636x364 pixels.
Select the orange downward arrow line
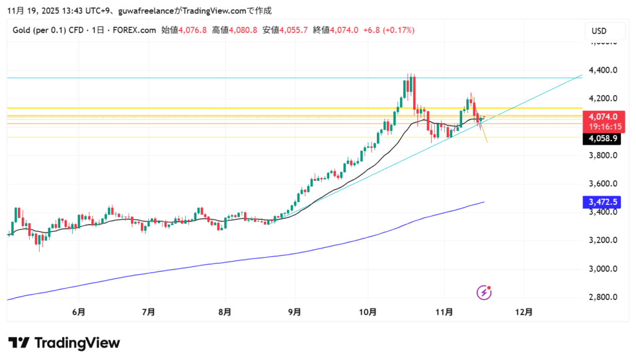pyautogui.click(x=484, y=135)
